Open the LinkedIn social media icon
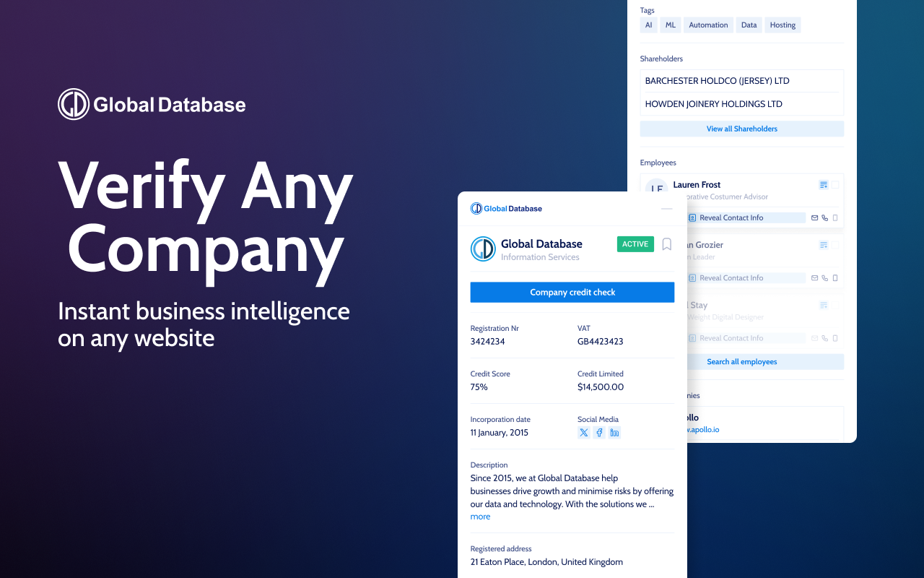This screenshot has width=924, height=578. pyautogui.click(x=614, y=433)
